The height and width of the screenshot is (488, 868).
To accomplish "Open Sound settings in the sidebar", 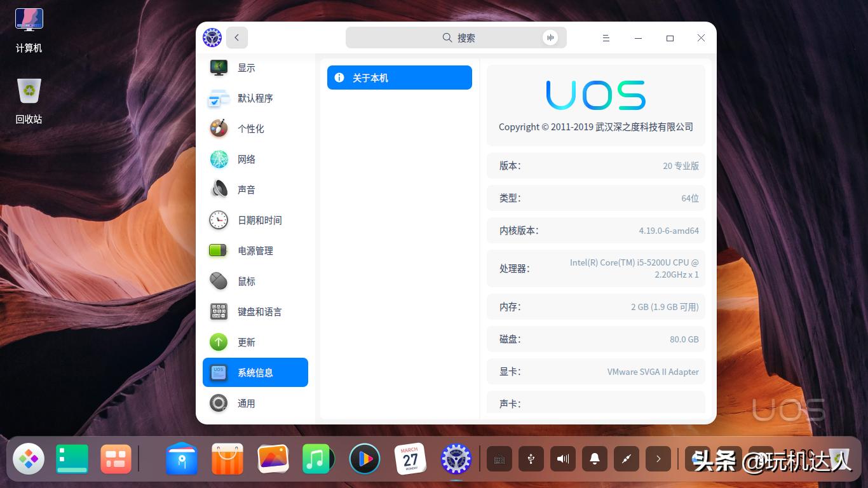I will (247, 189).
